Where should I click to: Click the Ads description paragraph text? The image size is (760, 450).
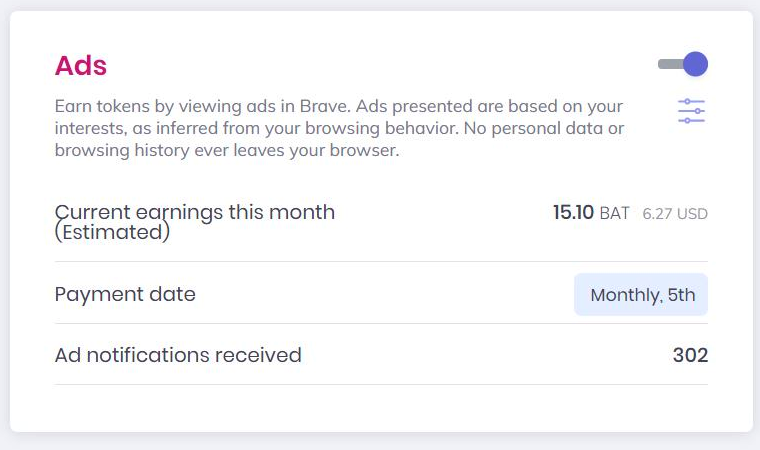(x=339, y=128)
